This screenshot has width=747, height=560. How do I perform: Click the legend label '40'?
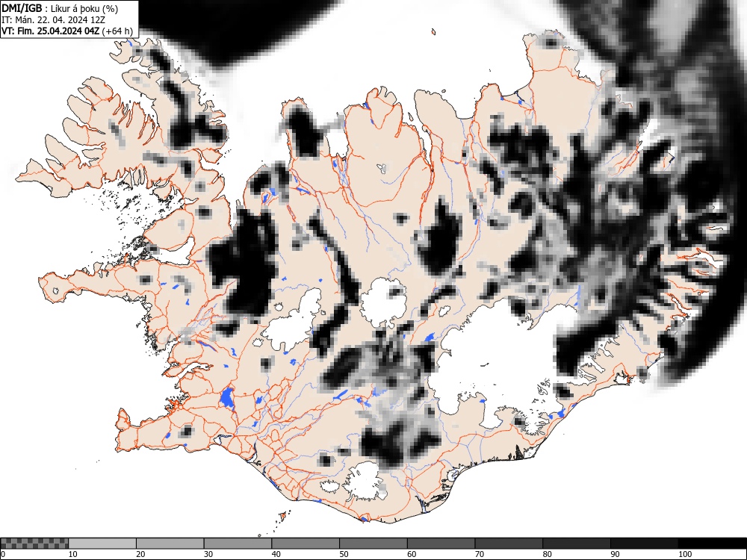[x=276, y=554]
